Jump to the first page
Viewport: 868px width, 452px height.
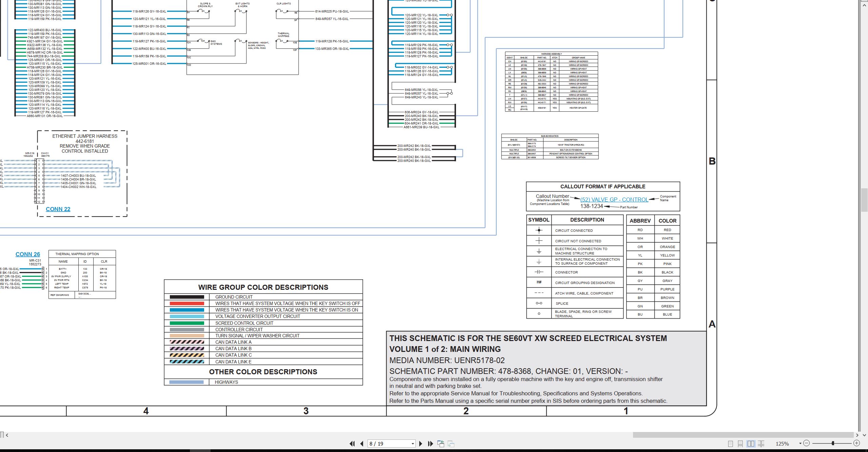[x=352, y=444]
